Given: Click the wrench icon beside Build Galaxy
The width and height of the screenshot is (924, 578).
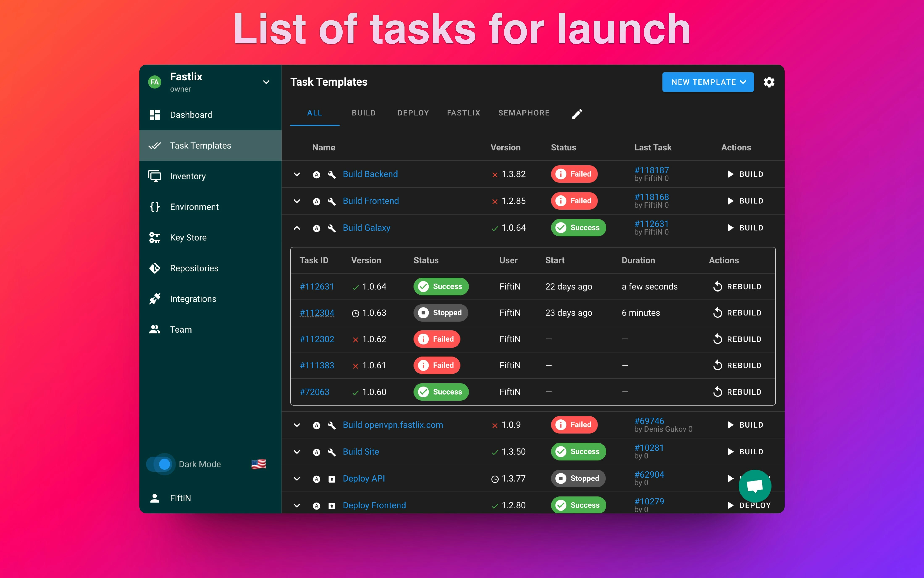Looking at the screenshot, I should pyautogui.click(x=332, y=228).
